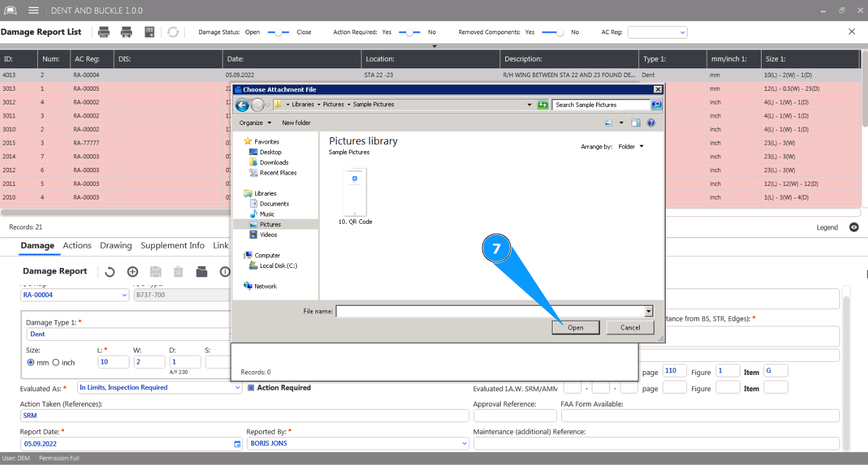Click the Damage Status Open/Close slider
The width and height of the screenshot is (868, 465).
point(278,32)
